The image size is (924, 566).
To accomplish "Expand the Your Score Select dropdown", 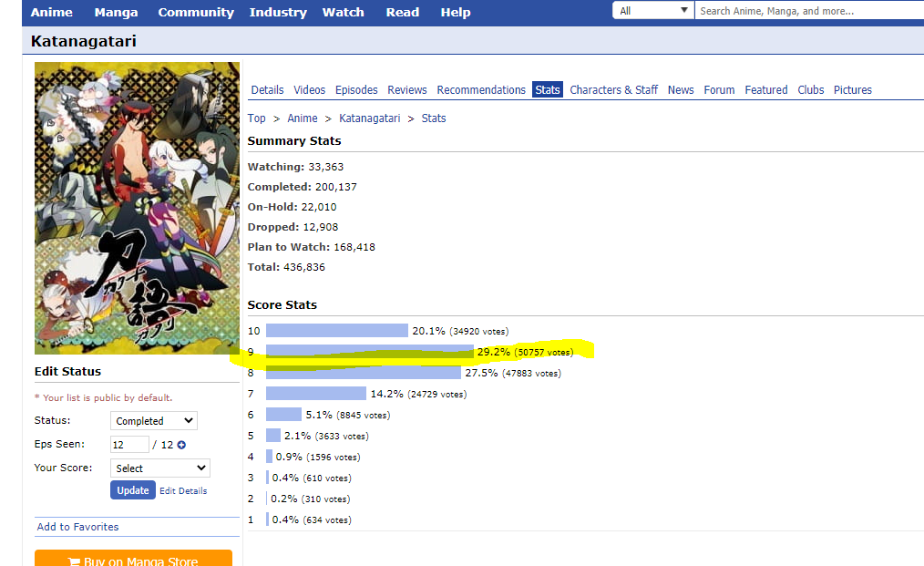I will [x=160, y=468].
